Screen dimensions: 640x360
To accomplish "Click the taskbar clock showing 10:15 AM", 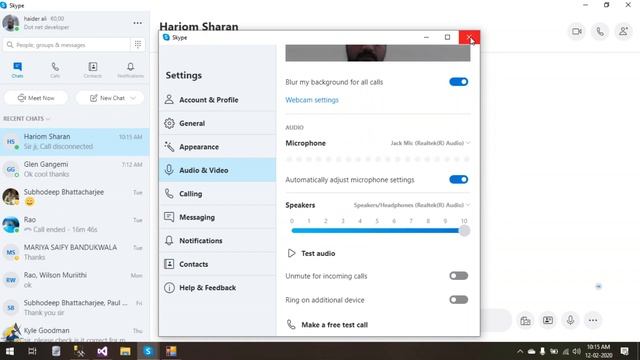I will click(599, 351).
